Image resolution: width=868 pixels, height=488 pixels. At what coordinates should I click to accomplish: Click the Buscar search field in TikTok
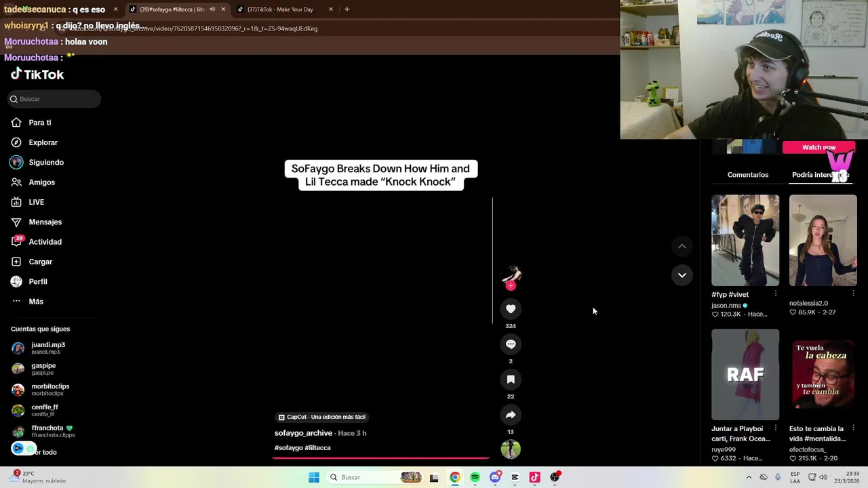click(54, 99)
